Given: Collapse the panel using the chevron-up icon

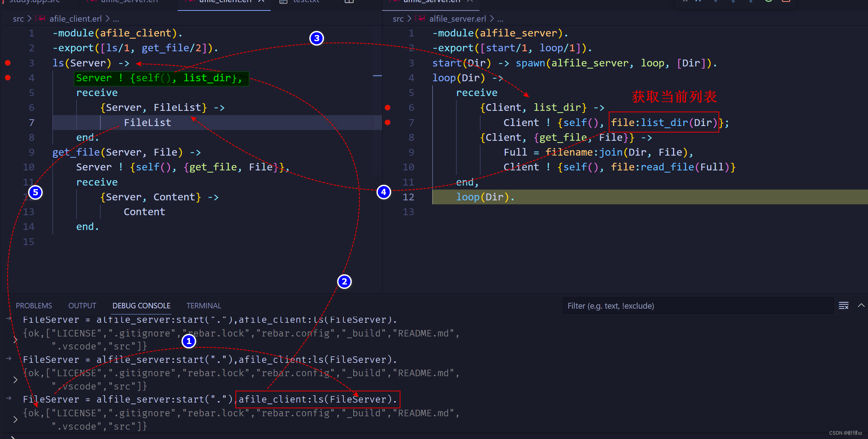Looking at the screenshot, I should point(861,305).
